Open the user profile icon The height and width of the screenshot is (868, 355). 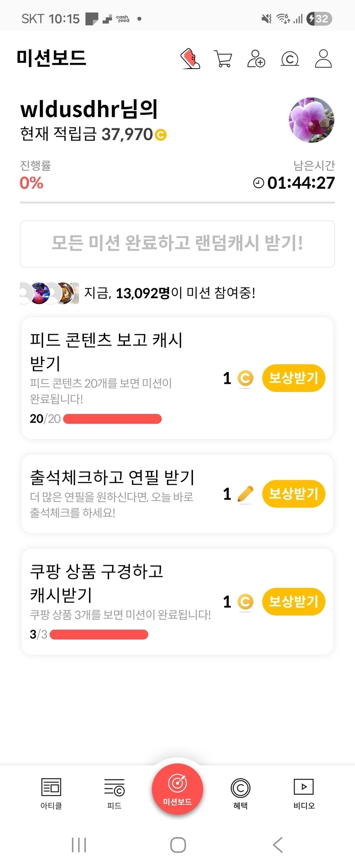tap(323, 59)
